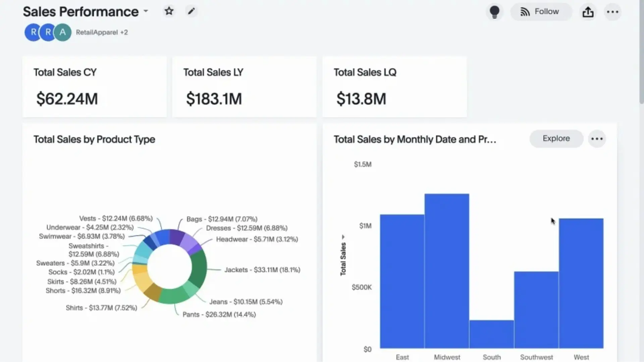Click the $500K y-axis tick label
Image resolution: width=644 pixels, height=362 pixels.
[362, 287]
